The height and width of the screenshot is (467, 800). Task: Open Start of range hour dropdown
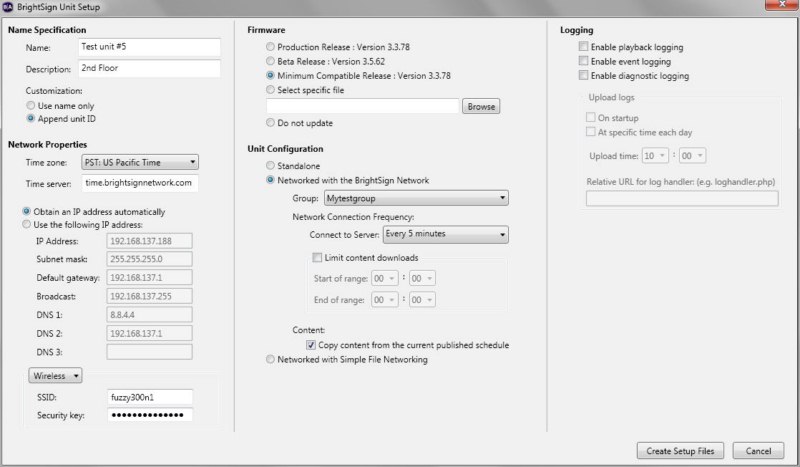click(x=385, y=278)
